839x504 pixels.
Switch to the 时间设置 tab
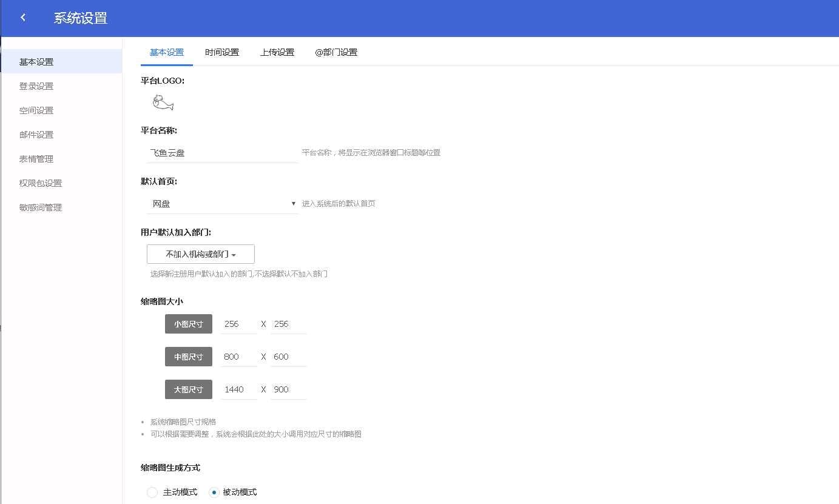(x=222, y=52)
